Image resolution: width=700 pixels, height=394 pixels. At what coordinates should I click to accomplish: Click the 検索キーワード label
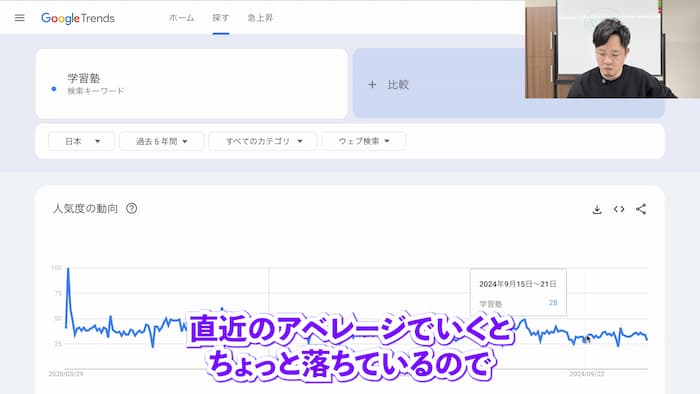tap(96, 91)
